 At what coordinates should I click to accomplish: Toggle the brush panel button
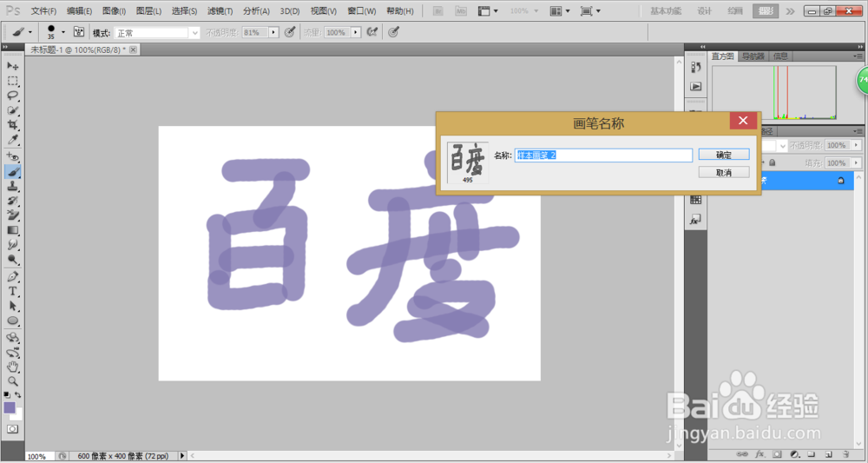click(79, 32)
